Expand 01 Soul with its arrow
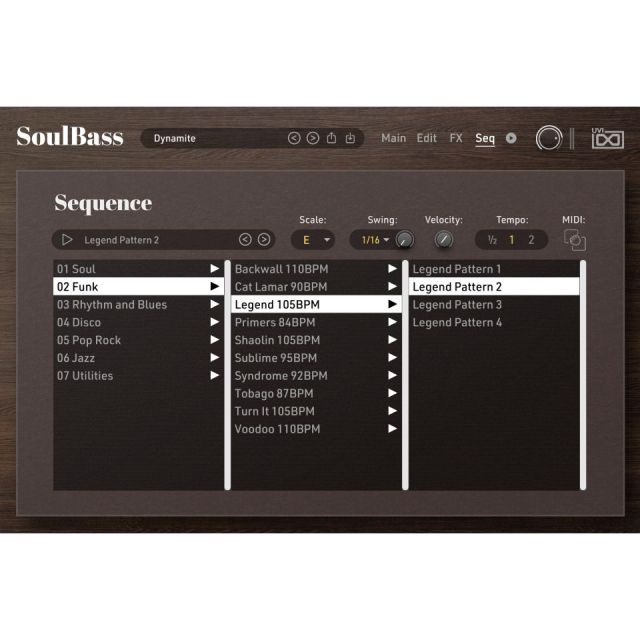Viewport: 640px width, 640px height. (215, 269)
